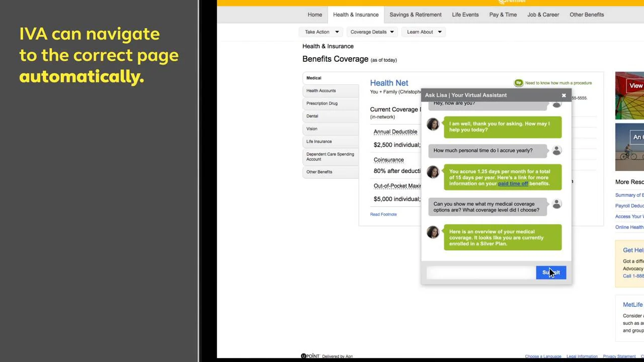
Task: Click Lisa's avatar beside the accrual answer
Action: pyautogui.click(x=433, y=172)
